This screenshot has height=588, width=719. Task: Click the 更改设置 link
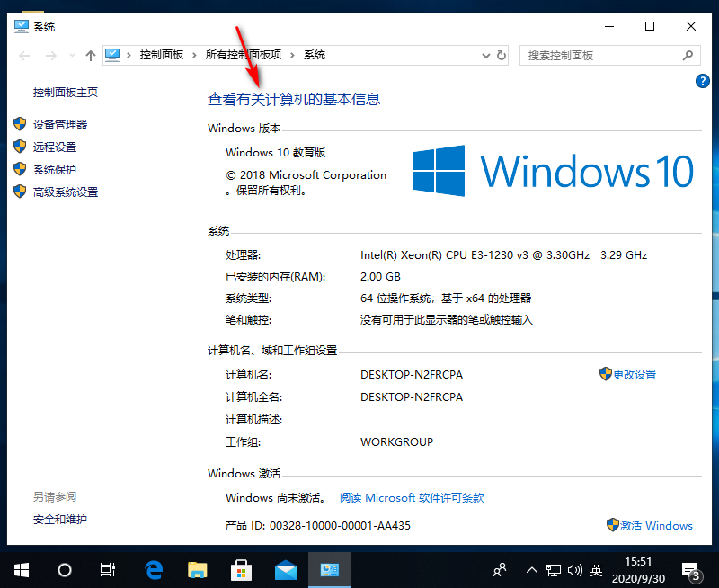click(635, 374)
